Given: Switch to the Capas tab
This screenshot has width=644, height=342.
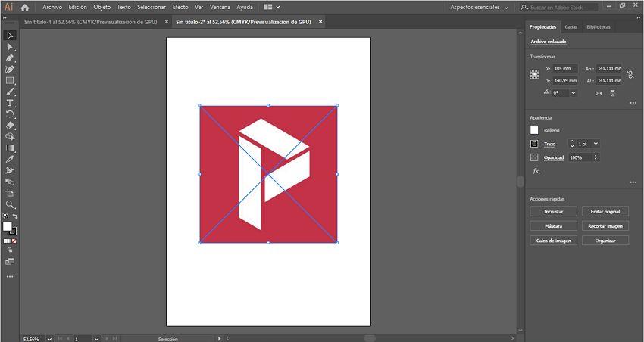Looking at the screenshot, I should [x=571, y=27].
